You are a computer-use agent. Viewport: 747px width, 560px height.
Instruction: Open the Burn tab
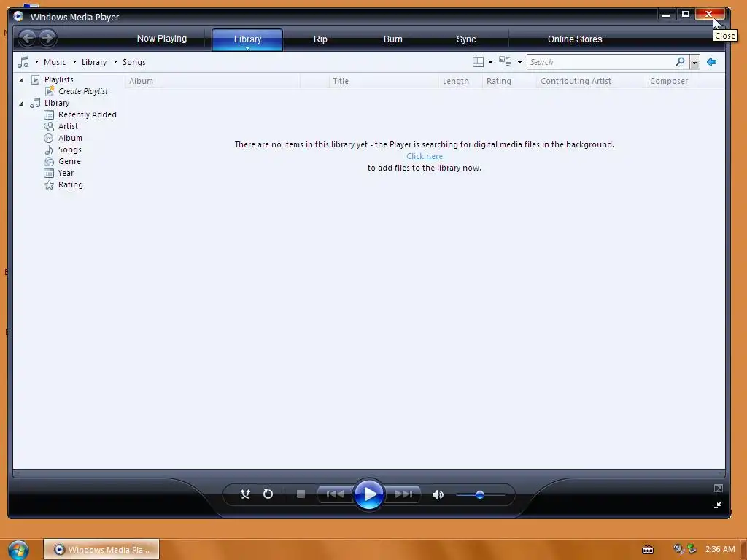coord(393,39)
